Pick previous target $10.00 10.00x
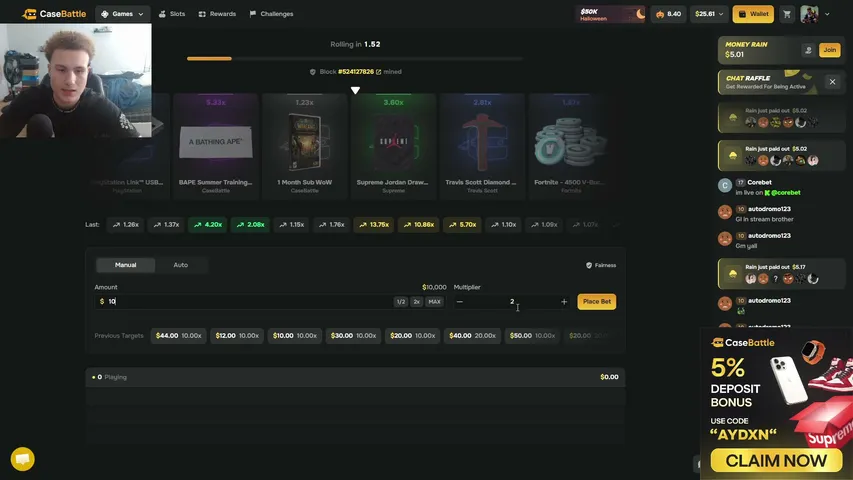This screenshot has height=480, width=853. click(295, 336)
